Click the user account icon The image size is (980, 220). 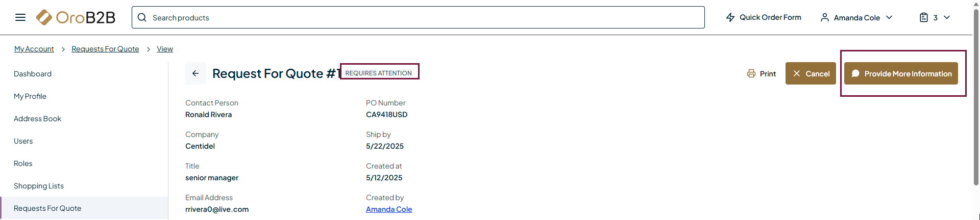click(824, 17)
